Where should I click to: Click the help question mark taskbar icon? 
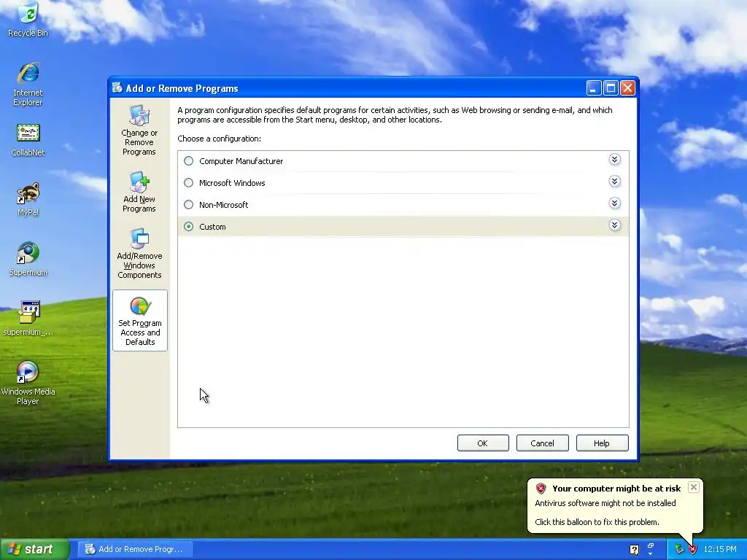634,550
